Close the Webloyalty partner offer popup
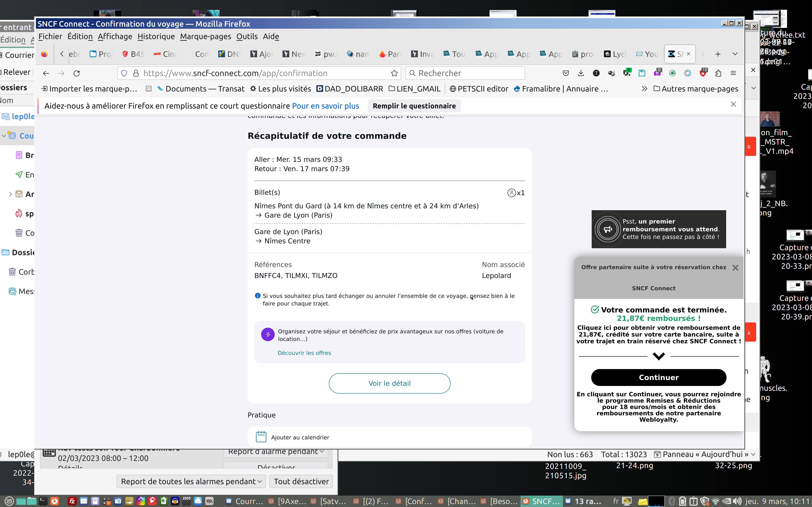Image resolution: width=812 pixels, height=507 pixels. click(735, 268)
